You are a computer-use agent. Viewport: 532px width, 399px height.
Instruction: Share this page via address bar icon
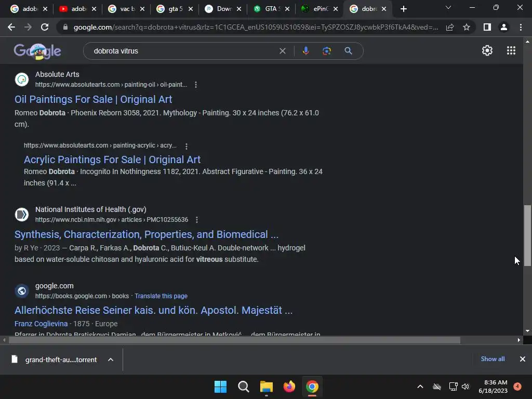pyautogui.click(x=450, y=27)
